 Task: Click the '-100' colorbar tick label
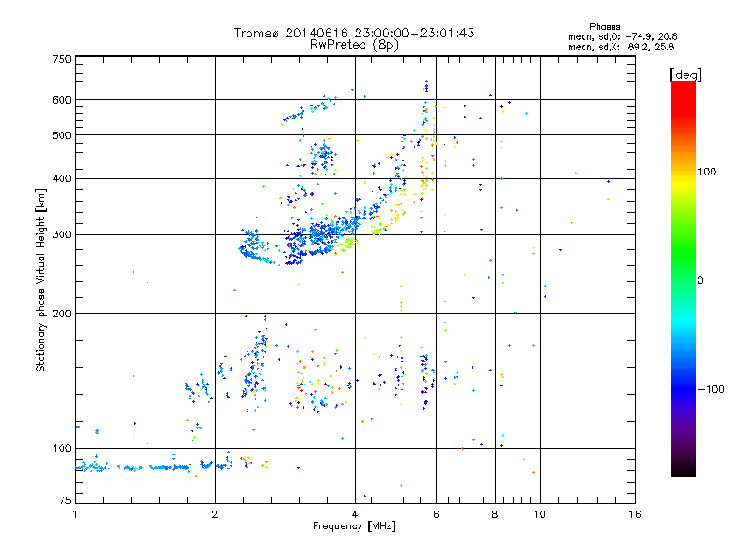[711, 389]
